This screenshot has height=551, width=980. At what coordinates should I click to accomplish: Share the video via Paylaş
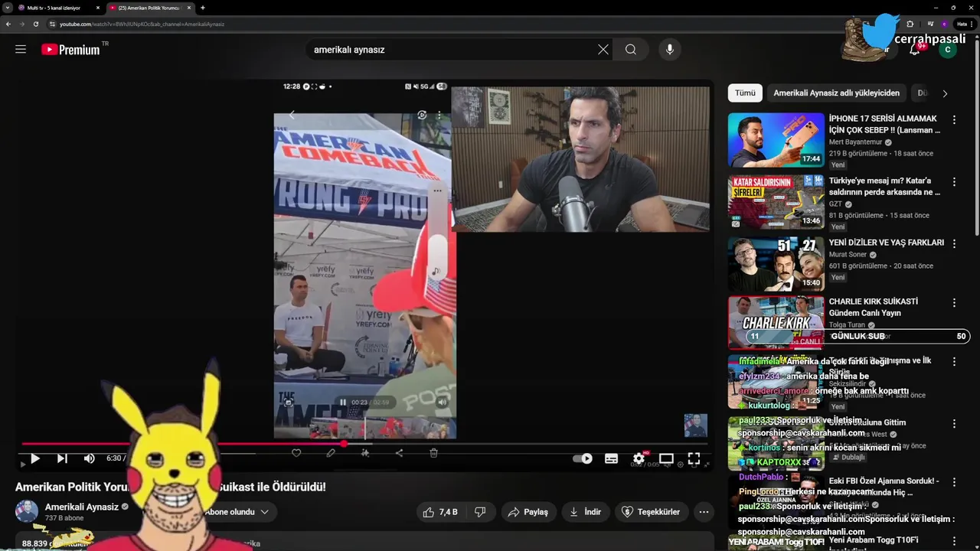click(528, 512)
